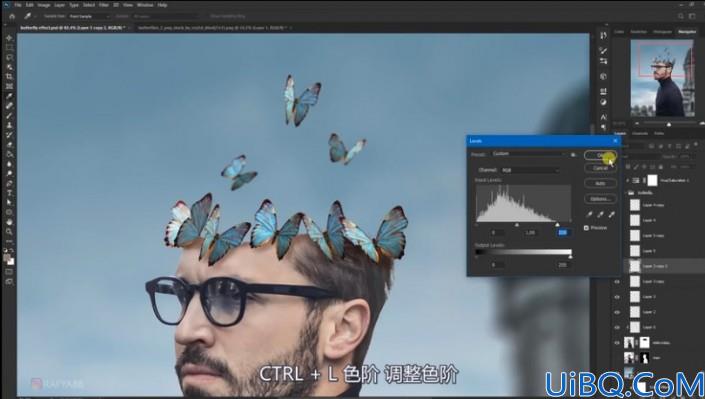This screenshot has height=399, width=705.
Task: Switch to the second document tab
Action: (212, 28)
